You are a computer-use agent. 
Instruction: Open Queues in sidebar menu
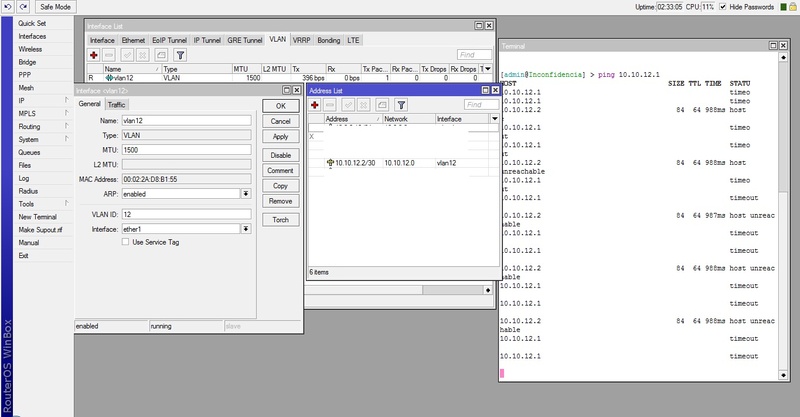29,152
